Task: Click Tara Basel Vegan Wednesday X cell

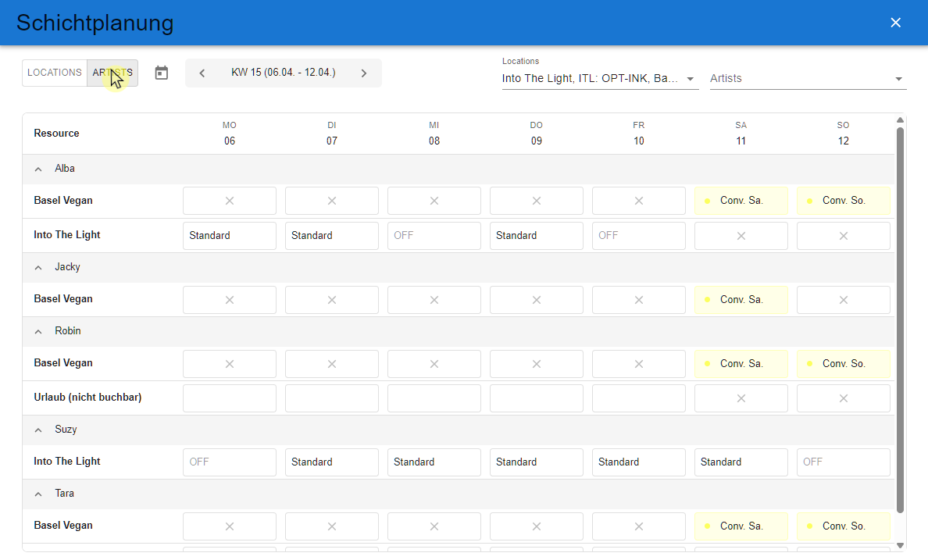Action: coord(434,526)
